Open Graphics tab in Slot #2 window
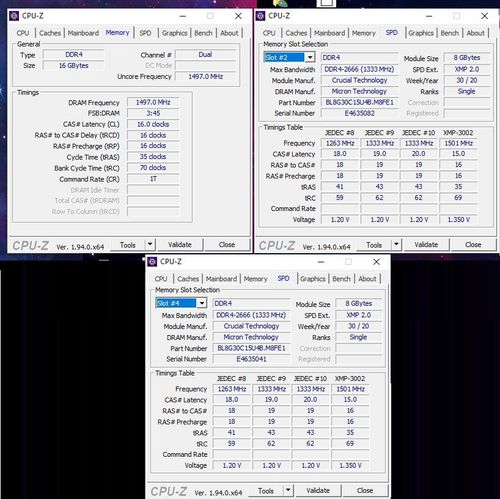Image resolution: width=500 pixels, height=499 pixels. coord(421,33)
